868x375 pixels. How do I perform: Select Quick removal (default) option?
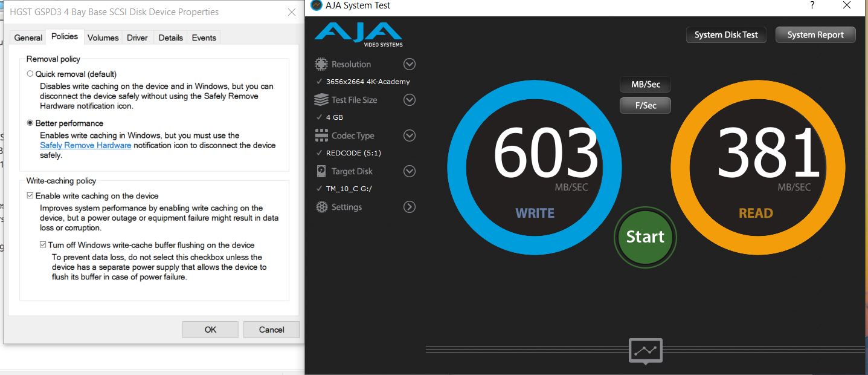point(30,74)
